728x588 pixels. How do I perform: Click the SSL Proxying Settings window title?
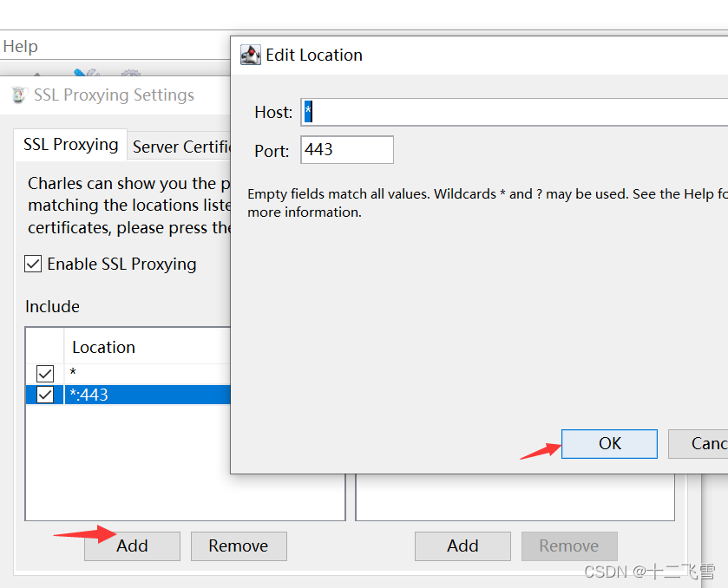[114, 95]
